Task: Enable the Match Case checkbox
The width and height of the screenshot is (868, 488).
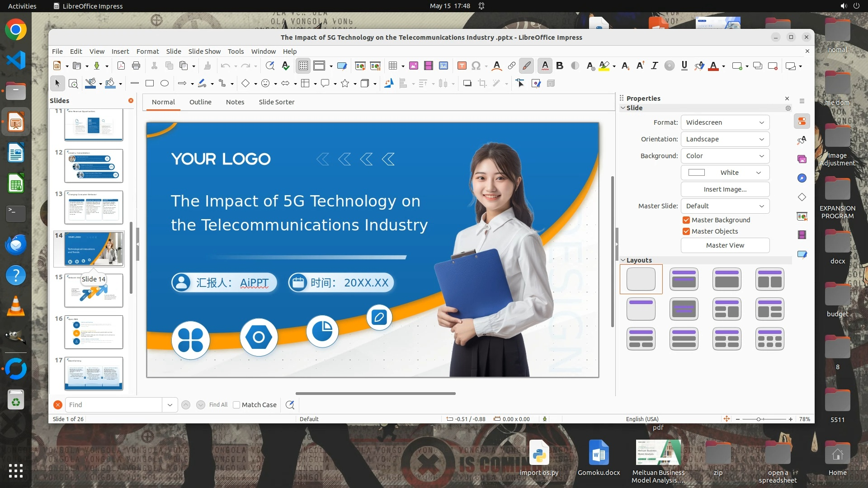Action: click(236, 405)
